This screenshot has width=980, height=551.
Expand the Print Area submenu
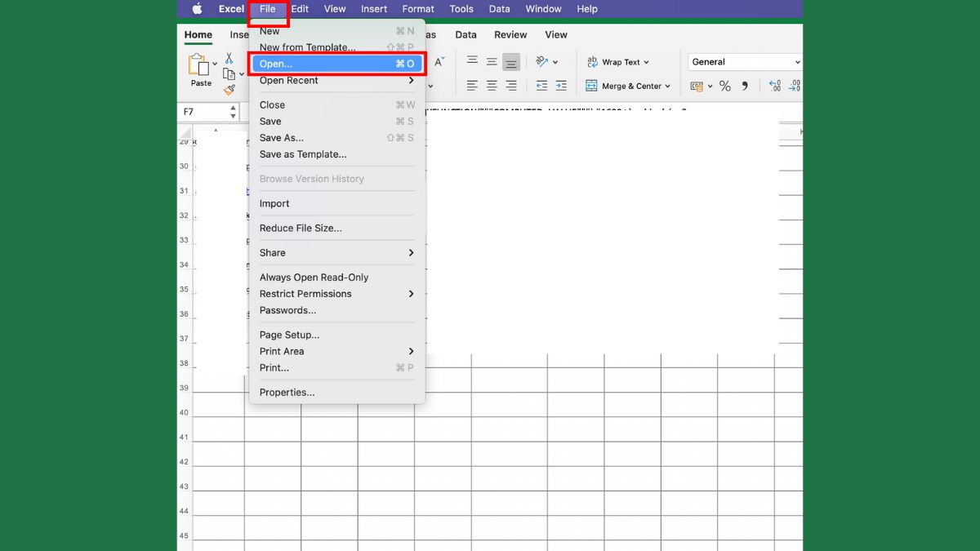click(x=336, y=352)
